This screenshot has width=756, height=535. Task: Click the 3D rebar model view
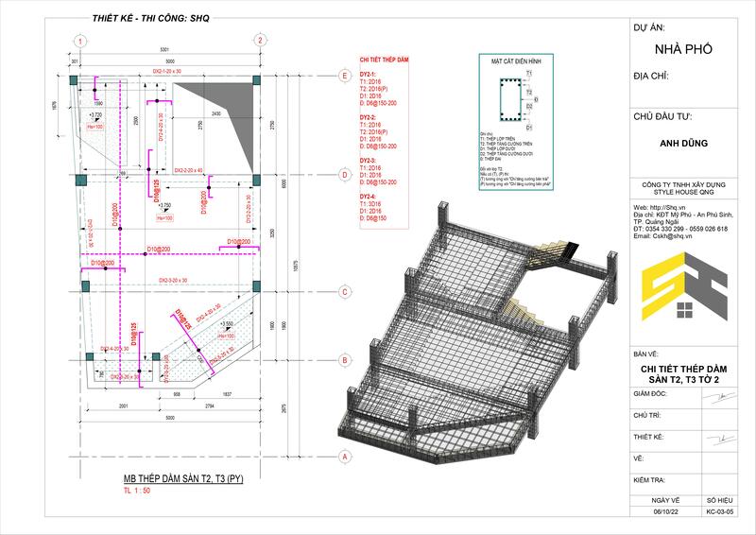pos(477,333)
